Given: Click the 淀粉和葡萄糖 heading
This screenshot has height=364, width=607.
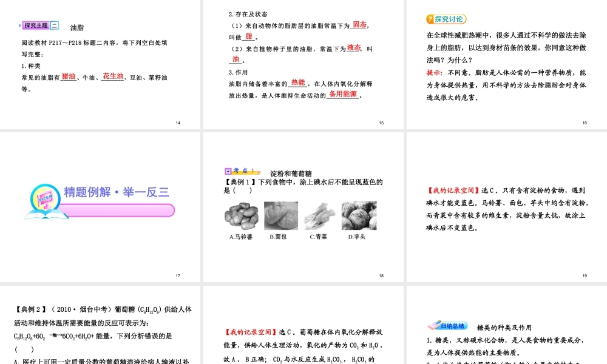Looking at the screenshot, I should pyautogui.click(x=291, y=174).
